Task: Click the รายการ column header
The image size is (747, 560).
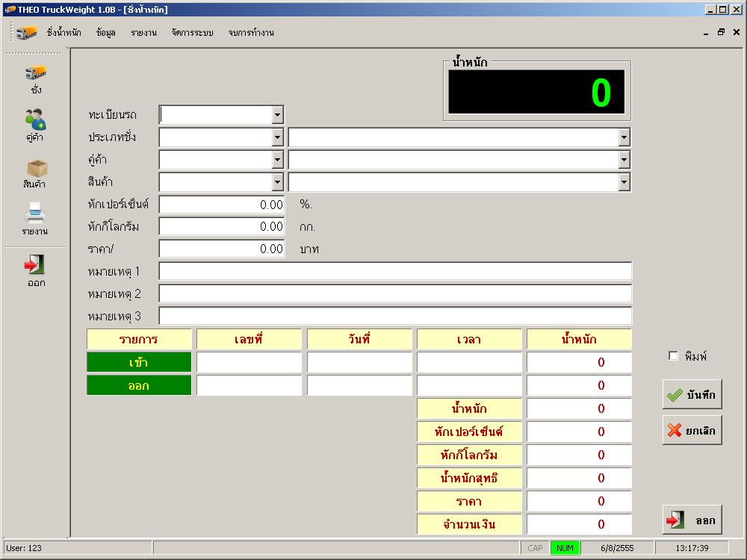Action: pyautogui.click(x=139, y=339)
